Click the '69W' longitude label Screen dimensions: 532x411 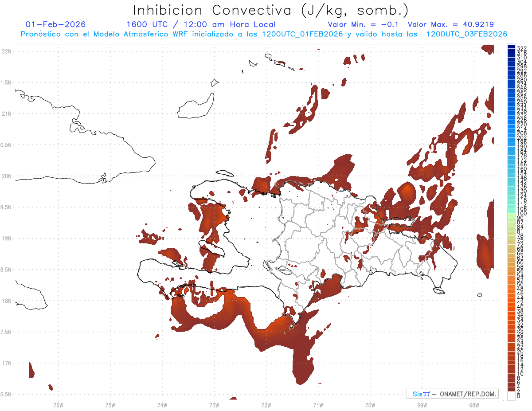coord(422,405)
